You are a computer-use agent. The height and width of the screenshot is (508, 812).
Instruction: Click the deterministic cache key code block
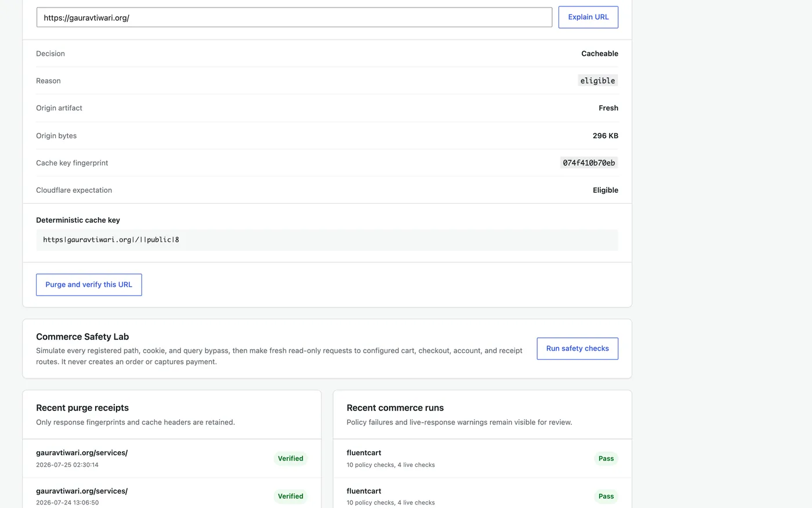point(327,240)
